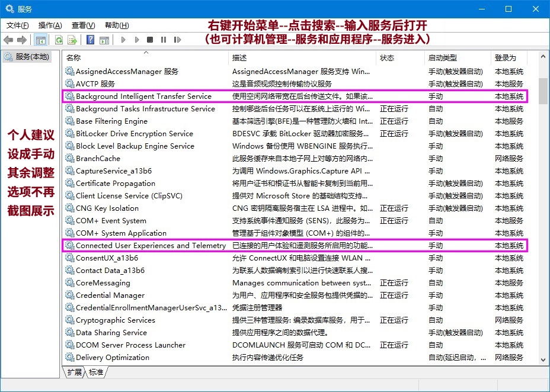Click the Certificate Propagation gear icon
The width and height of the screenshot is (550, 392).
click(x=70, y=183)
